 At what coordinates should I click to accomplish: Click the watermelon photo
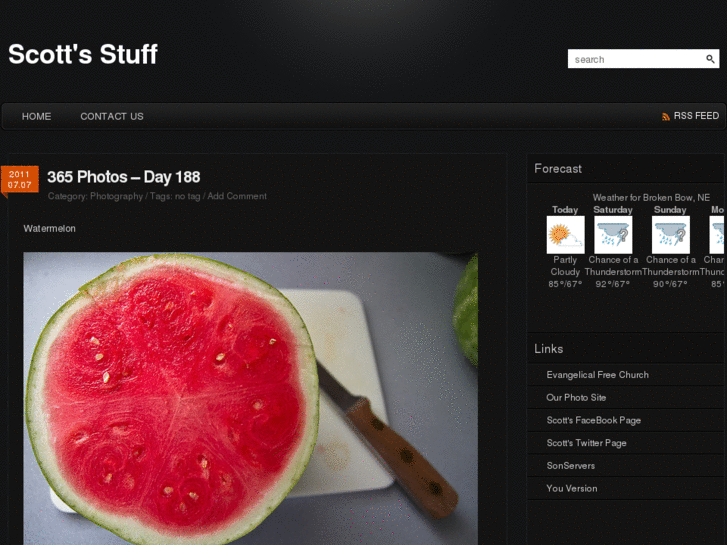(x=250, y=398)
